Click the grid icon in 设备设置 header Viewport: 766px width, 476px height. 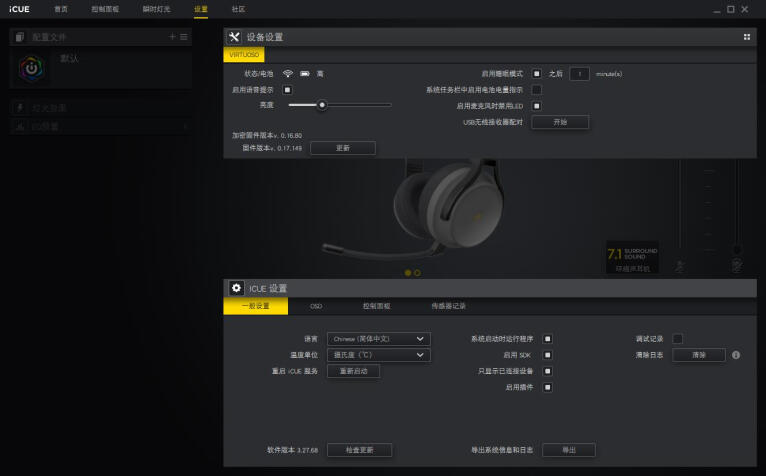tap(746, 37)
